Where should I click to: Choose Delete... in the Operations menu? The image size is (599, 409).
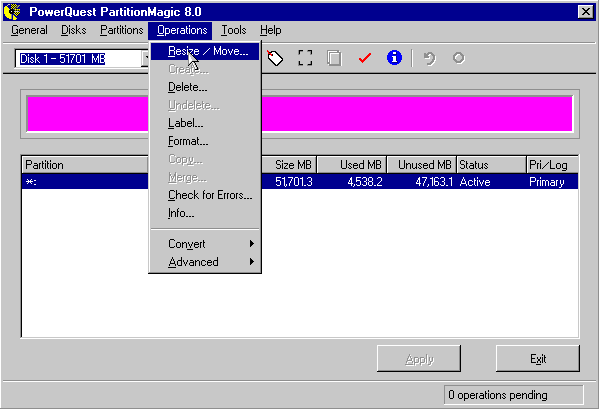[x=205, y=87]
